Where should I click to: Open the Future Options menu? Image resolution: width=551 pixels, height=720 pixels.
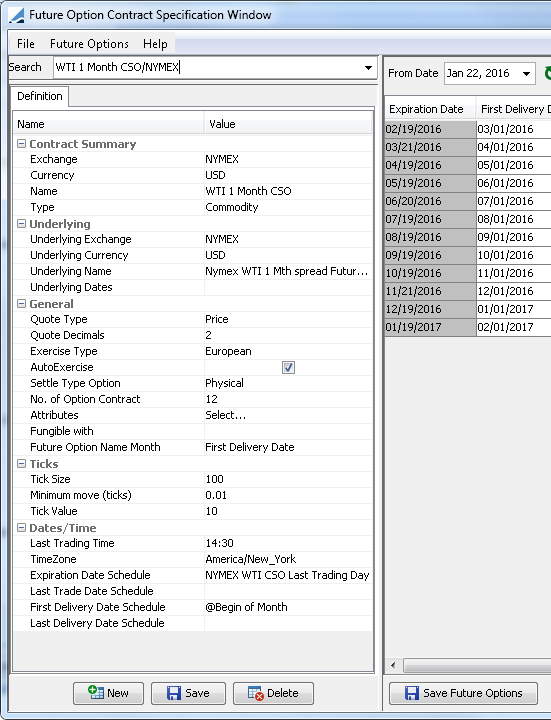[x=89, y=44]
